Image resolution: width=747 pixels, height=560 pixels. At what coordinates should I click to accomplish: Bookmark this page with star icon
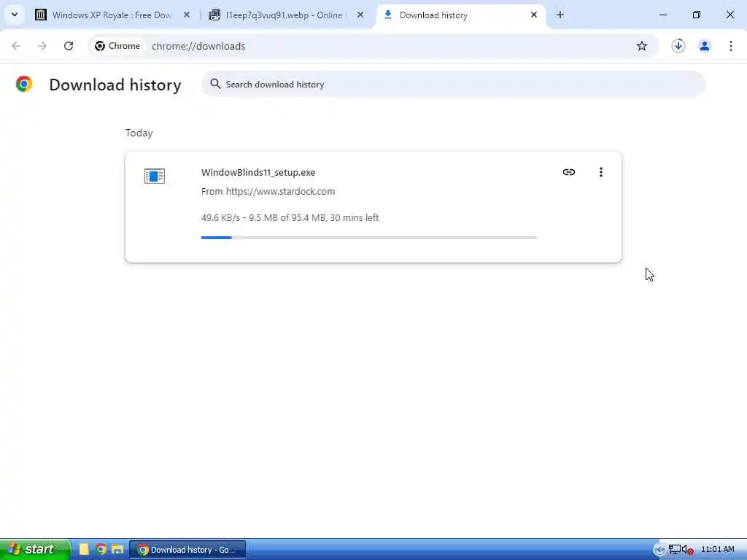tap(642, 46)
